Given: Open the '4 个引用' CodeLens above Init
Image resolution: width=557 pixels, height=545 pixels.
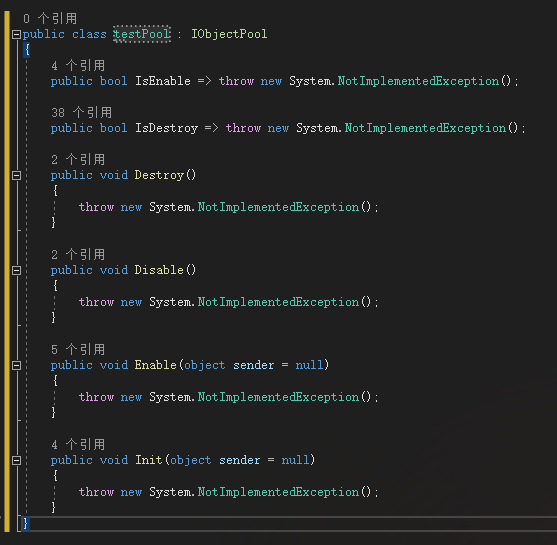Looking at the screenshot, I should pyautogui.click(x=78, y=444).
